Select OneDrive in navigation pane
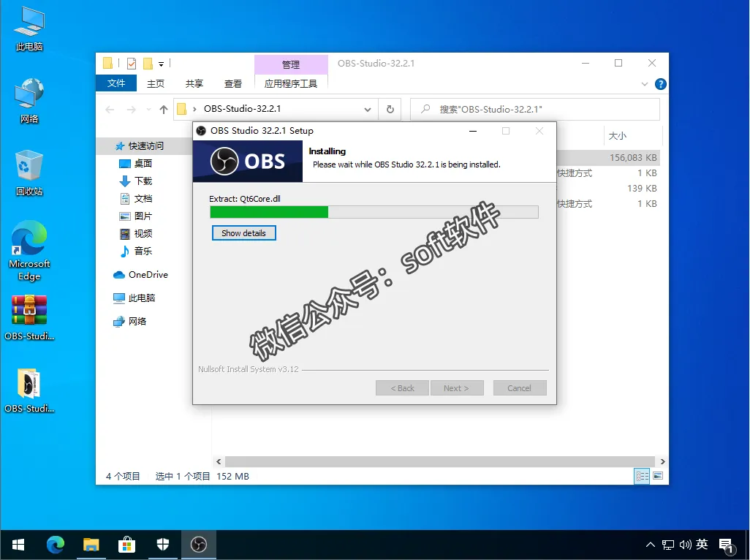This screenshot has height=560, width=750. tap(148, 274)
